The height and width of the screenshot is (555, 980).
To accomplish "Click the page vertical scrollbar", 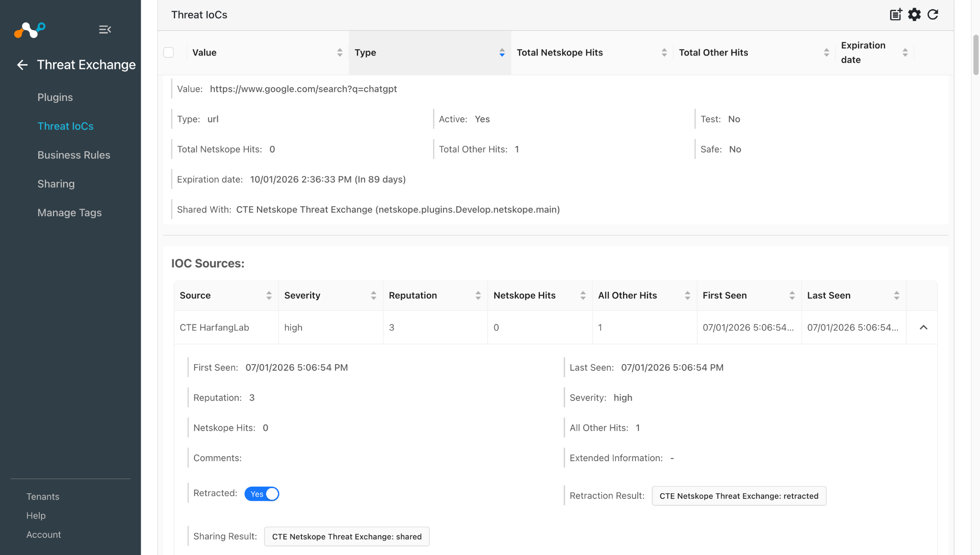I will [976, 55].
